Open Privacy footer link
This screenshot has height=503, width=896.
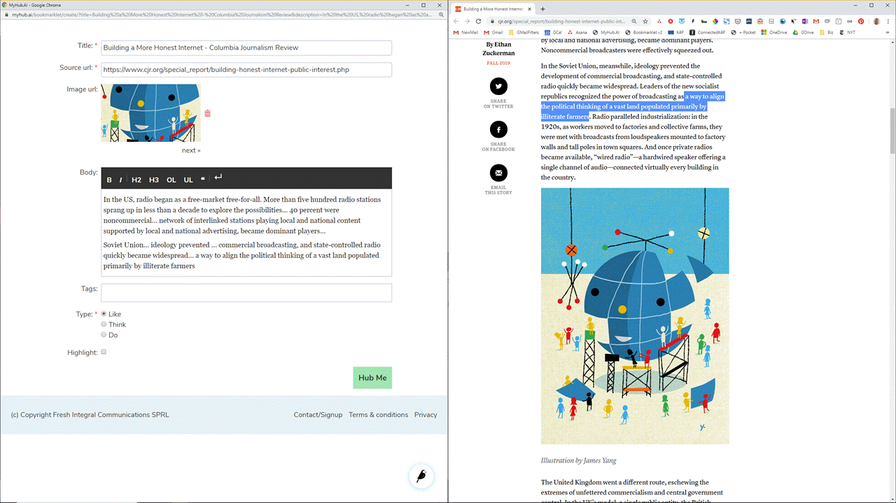(x=426, y=415)
